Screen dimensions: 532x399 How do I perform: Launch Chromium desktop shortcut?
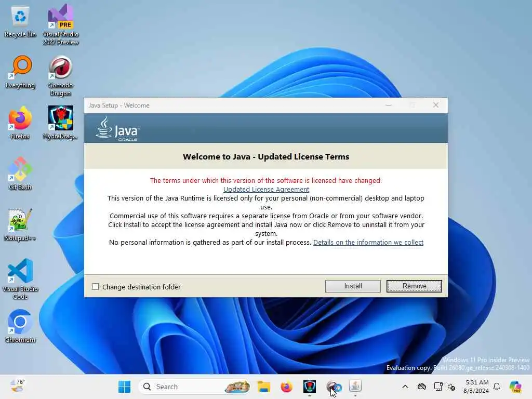20,326
